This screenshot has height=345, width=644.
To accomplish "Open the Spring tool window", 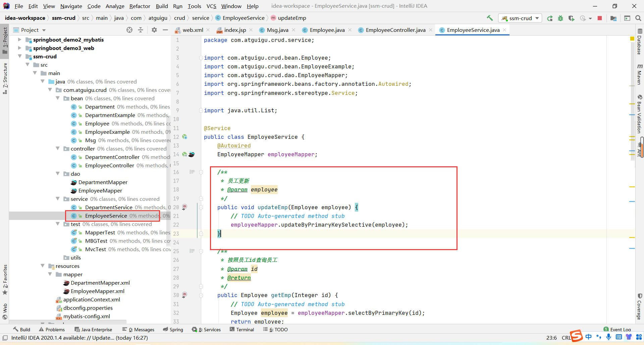I will (173, 330).
